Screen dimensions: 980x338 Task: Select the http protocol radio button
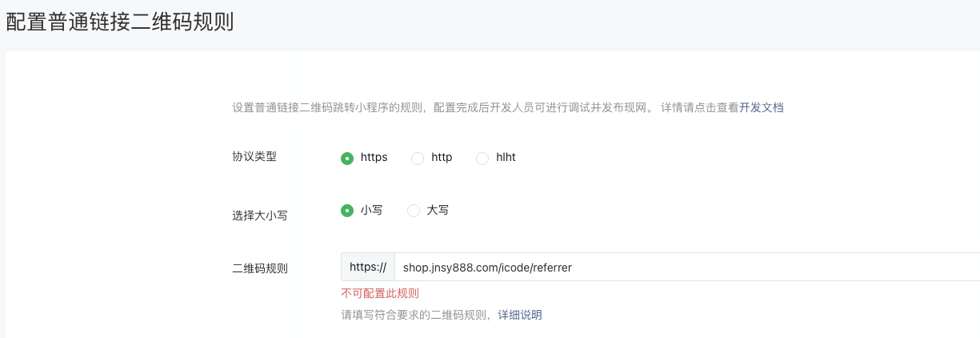coord(418,159)
